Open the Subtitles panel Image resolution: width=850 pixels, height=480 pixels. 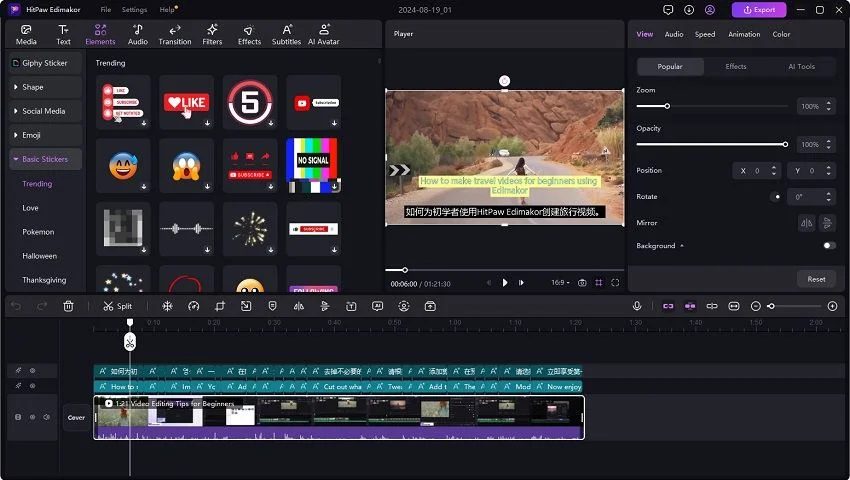(x=286, y=35)
